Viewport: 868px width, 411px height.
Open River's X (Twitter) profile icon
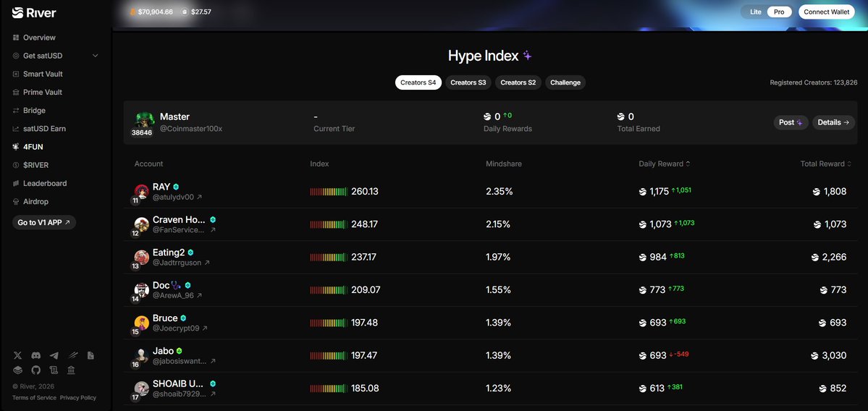[17, 355]
